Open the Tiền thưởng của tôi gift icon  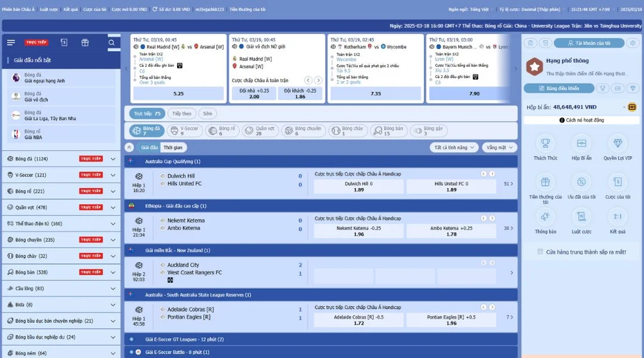(546, 182)
